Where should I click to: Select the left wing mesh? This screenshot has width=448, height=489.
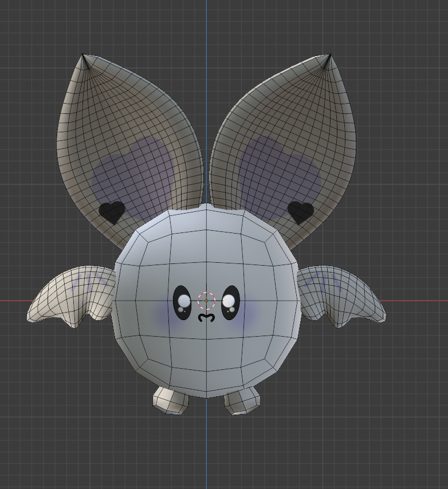72,296
